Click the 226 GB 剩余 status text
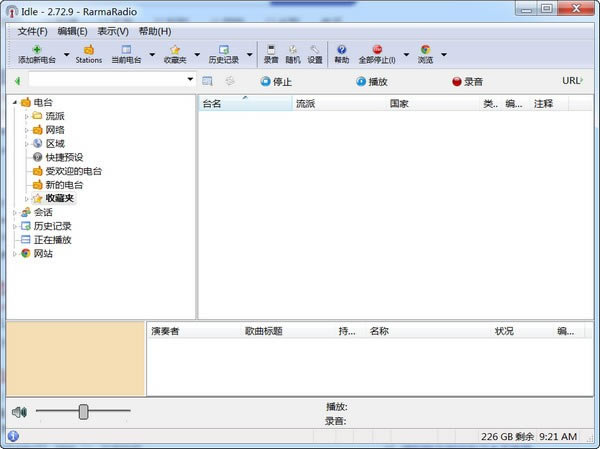Screen dimensions: 600x449 point(507,436)
